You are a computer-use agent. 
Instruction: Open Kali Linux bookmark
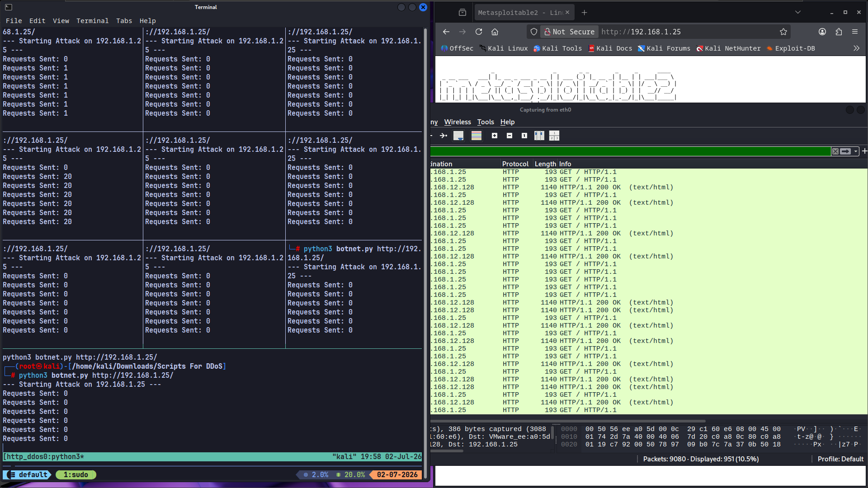click(x=504, y=48)
